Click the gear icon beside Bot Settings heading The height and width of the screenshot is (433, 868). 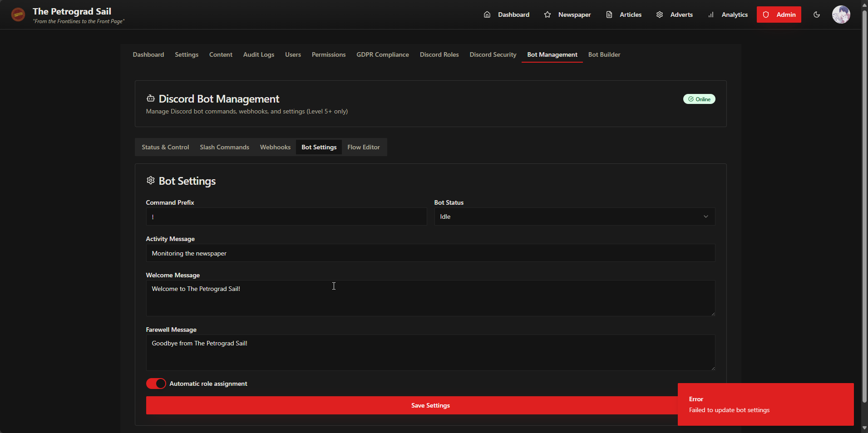point(151,181)
